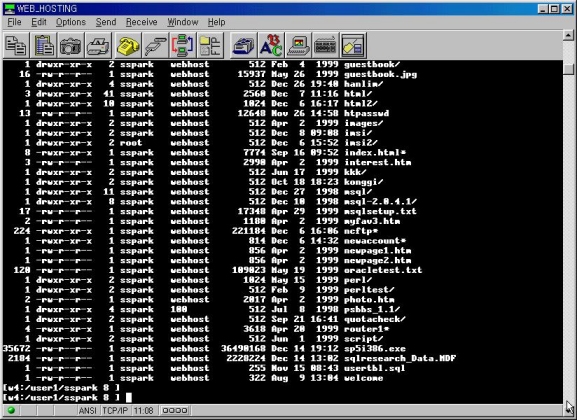Click the cable disconnect icon

pyautogui.click(x=155, y=45)
